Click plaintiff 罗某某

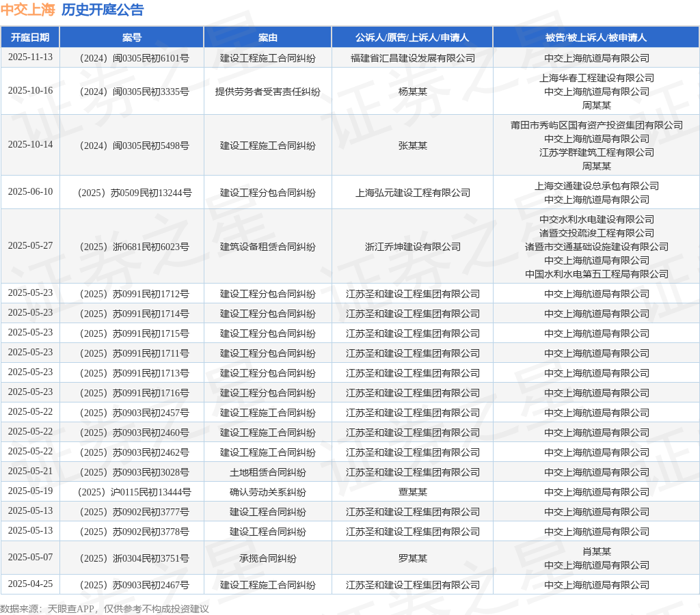[x=412, y=558]
